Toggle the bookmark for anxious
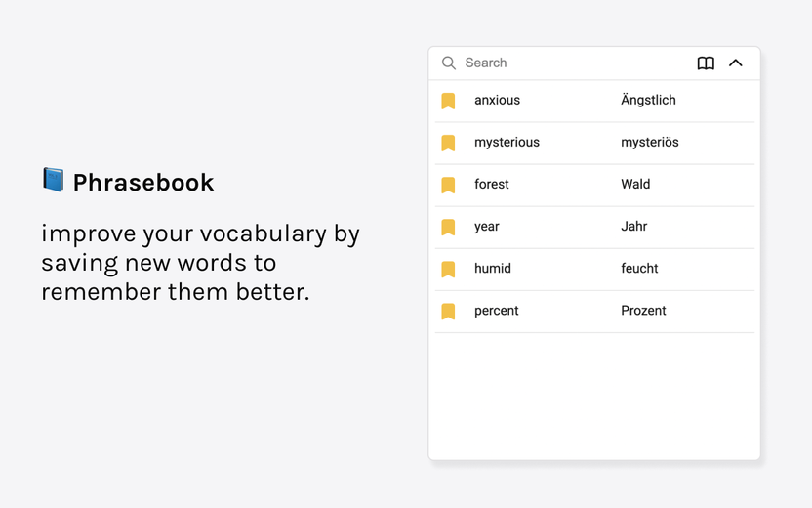Viewport: 812px width, 508px height. coord(448,101)
